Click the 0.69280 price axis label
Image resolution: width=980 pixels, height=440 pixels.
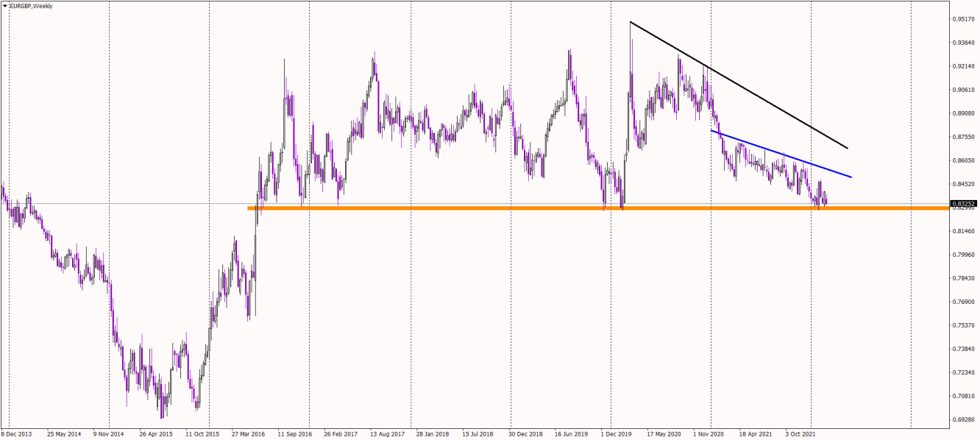(x=963, y=419)
